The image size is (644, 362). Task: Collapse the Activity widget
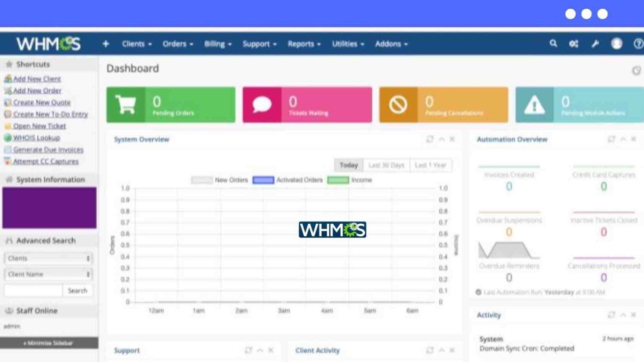(x=623, y=315)
